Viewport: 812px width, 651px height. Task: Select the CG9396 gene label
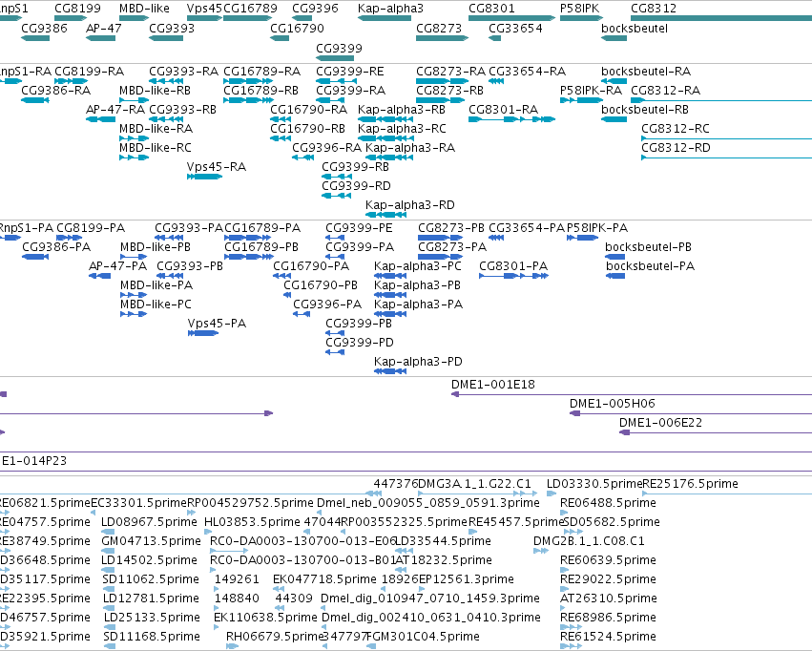click(315, 9)
